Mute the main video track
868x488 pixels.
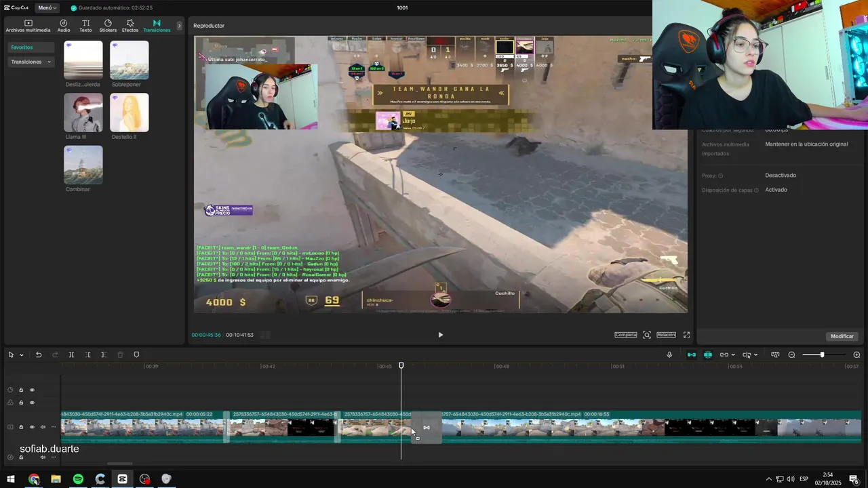[43, 427]
